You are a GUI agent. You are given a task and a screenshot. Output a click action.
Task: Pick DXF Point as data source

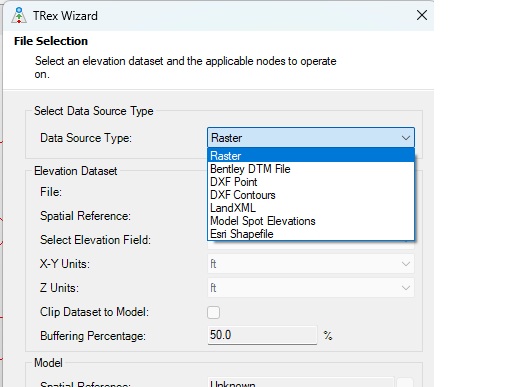[x=311, y=182]
